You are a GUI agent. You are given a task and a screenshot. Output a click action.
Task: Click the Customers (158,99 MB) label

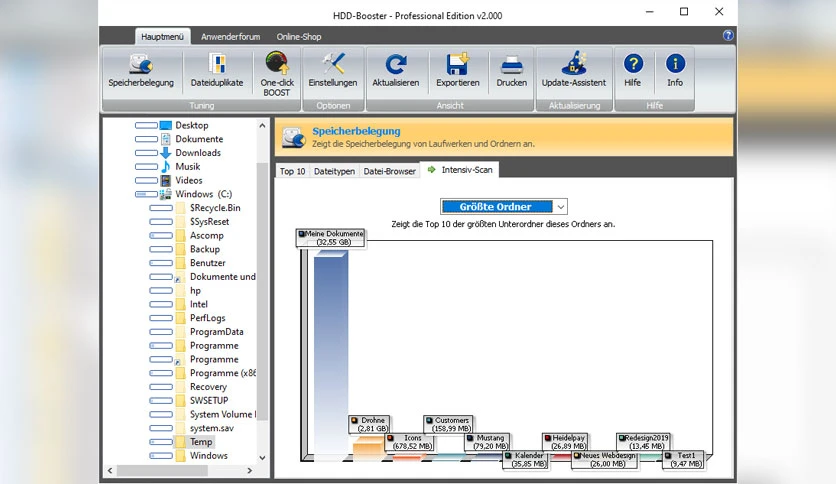[449, 424]
